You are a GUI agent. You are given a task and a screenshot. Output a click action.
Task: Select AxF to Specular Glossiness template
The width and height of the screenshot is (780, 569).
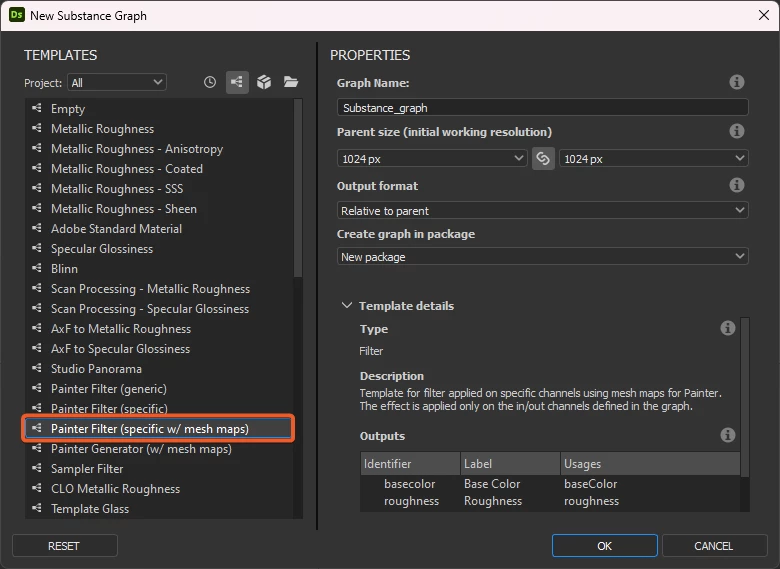click(x=159, y=349)
